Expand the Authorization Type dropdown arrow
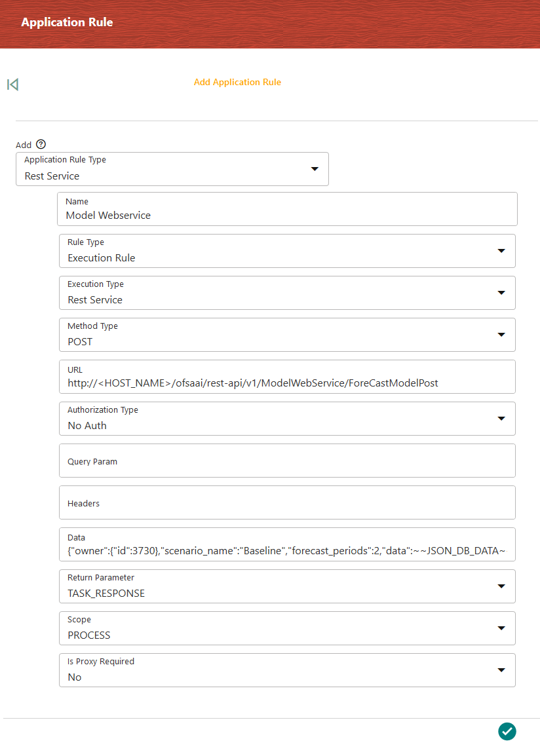Image resolution: width=540 pixels, height=756 pixels. click(501, 419)
